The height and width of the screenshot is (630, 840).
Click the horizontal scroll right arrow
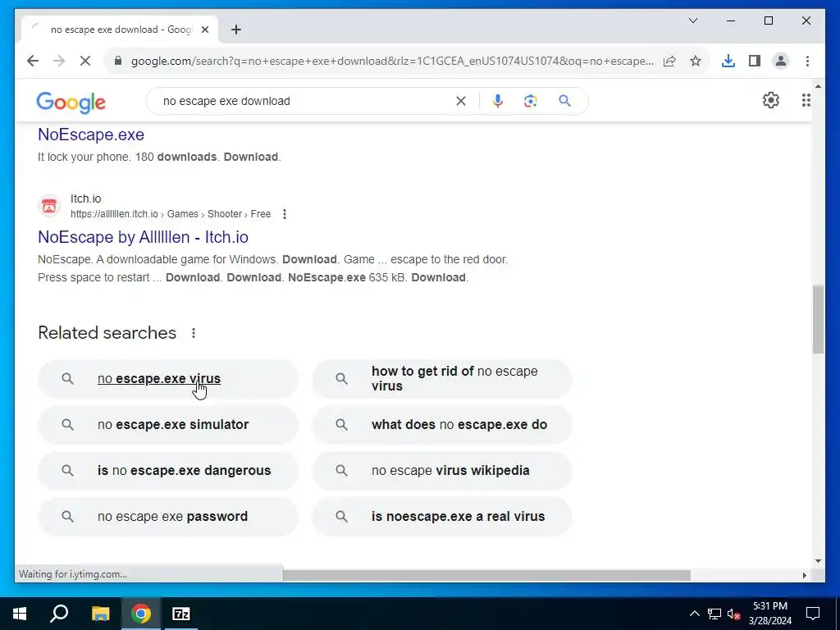pyautogui.click(x=805, y=575)
